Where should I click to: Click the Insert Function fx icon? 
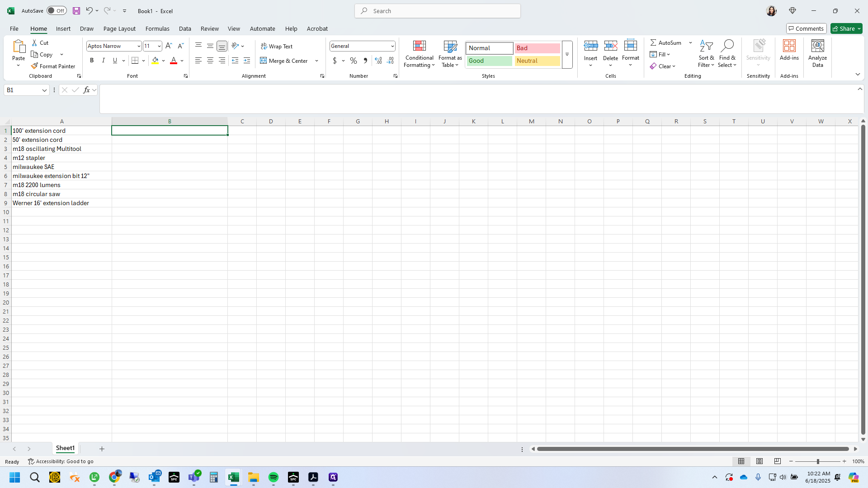(x=86, y=90)
